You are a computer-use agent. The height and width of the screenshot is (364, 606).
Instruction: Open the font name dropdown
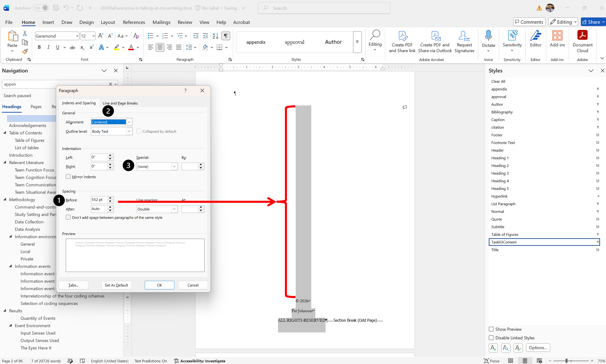pyautogui.click(x=77, y=36)
